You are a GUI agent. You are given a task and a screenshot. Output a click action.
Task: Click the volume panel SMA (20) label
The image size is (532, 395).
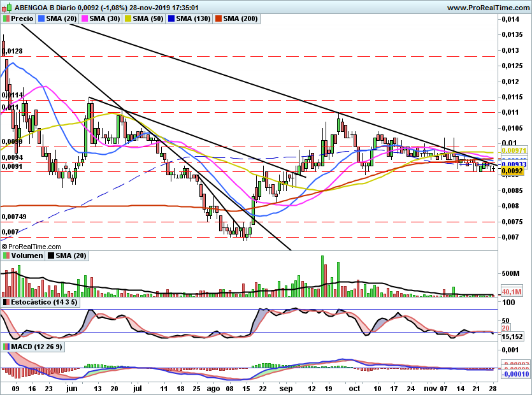71,255
